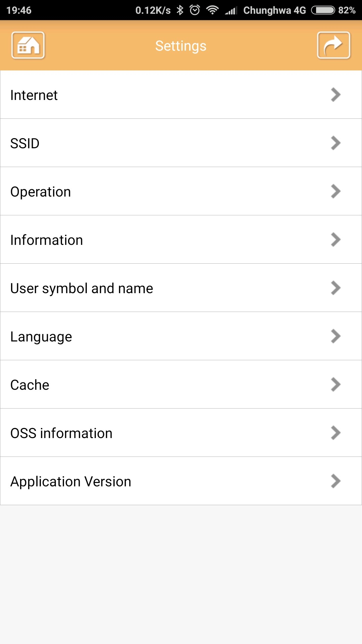Select the SSID label text
This screenshot has width=362, height=644.
point(25,144)
